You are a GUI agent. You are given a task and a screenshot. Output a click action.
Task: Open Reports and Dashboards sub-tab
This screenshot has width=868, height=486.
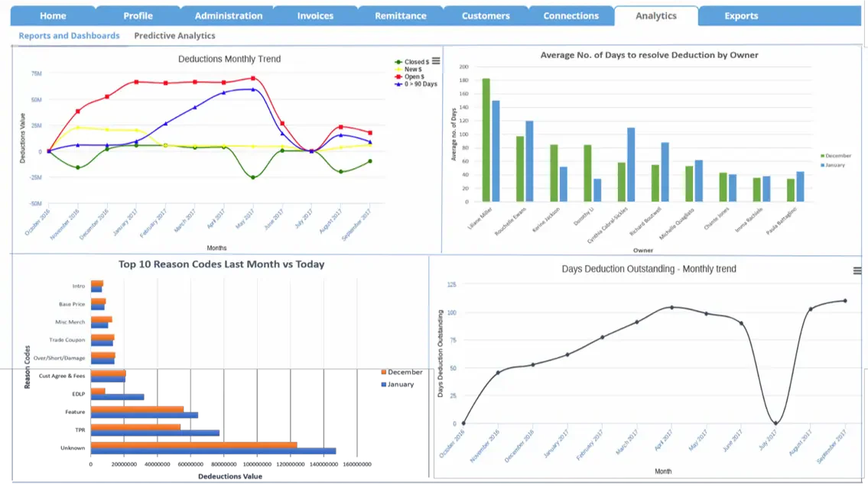[x=69, y=35]
